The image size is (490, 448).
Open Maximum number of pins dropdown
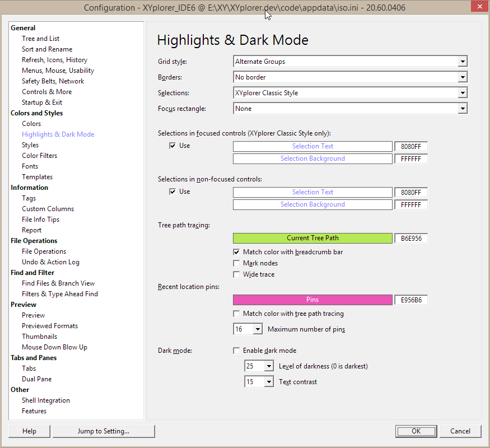click(258, 329)
